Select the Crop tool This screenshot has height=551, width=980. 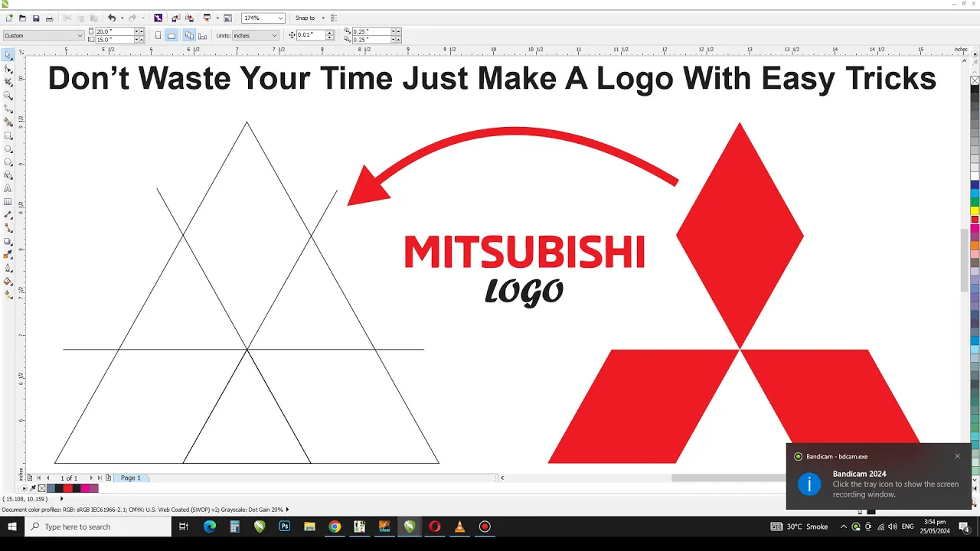[x=8, y=82]
